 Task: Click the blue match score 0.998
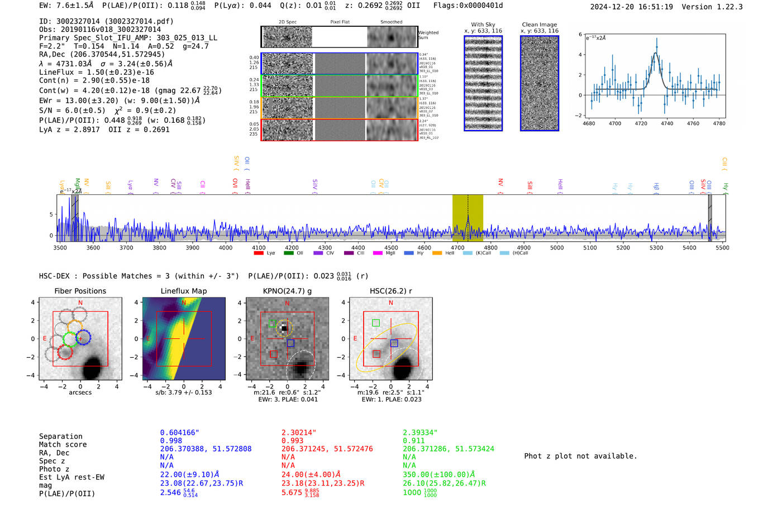(171, 441)
